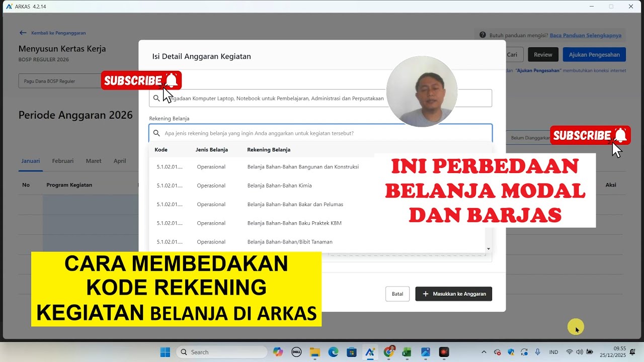Click the Jenis Belanja column header
Image resolution: width=644 pixels, height=362 pixels.
pyautogui.click(x=212, y=150)
